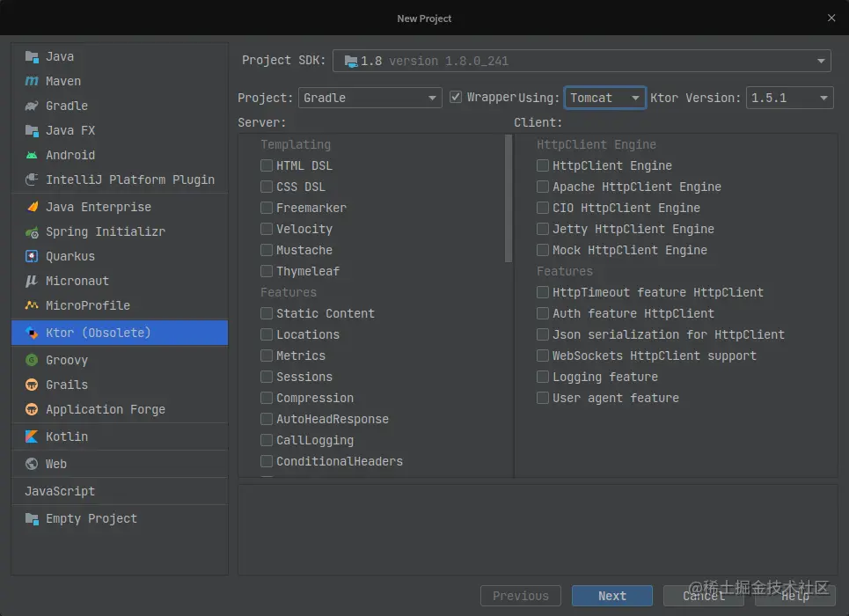Enable Thymeleaf templating checkbox

click(x=267, y=271)
